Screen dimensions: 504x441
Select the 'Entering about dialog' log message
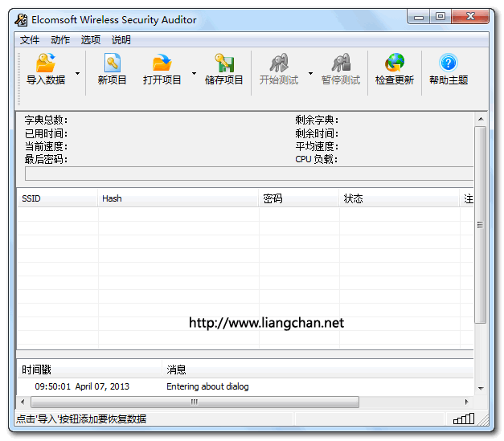click(x=207, y=386)
